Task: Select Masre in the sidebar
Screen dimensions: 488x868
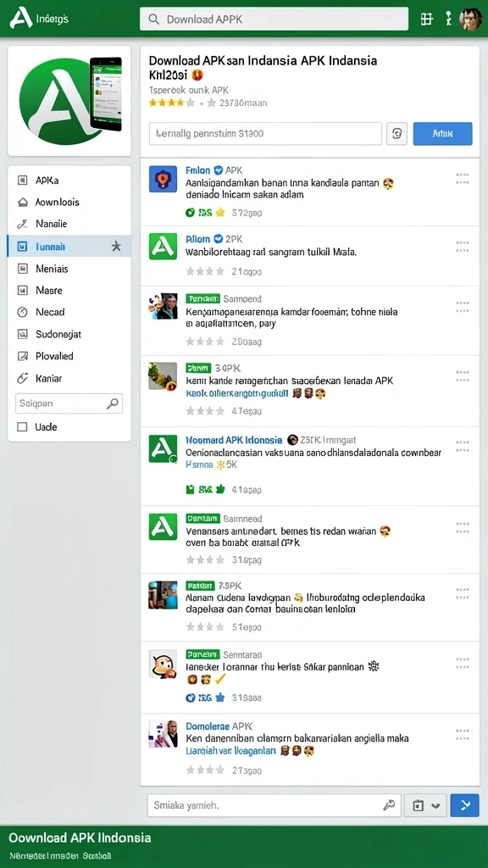Action: (69, 290)
